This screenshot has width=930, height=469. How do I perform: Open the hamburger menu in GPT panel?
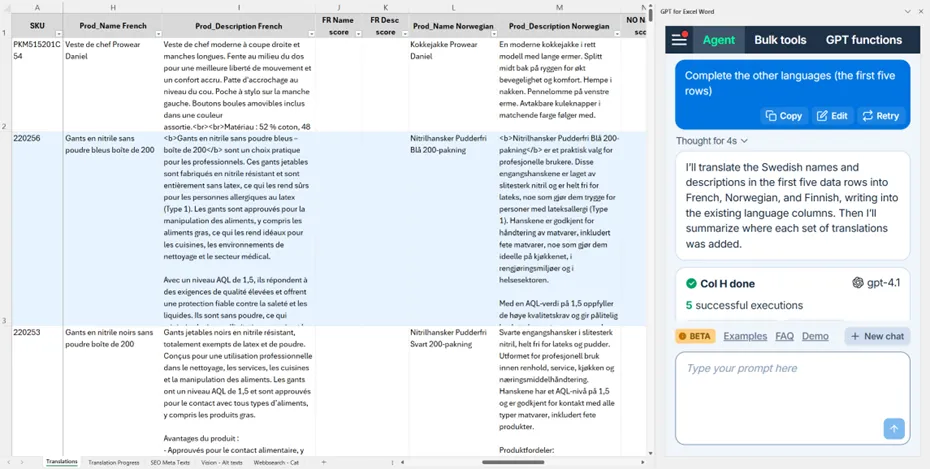pos(679,40)
